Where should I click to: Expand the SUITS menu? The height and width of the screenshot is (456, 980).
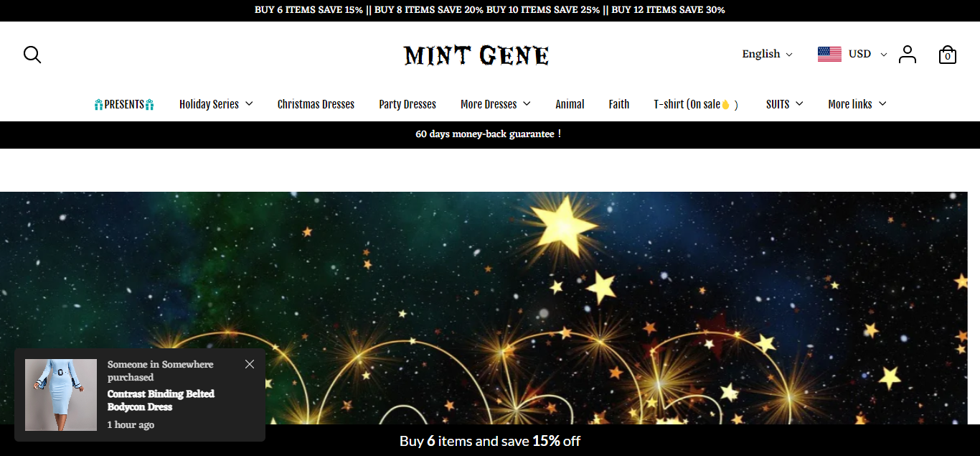coord(784,104)
